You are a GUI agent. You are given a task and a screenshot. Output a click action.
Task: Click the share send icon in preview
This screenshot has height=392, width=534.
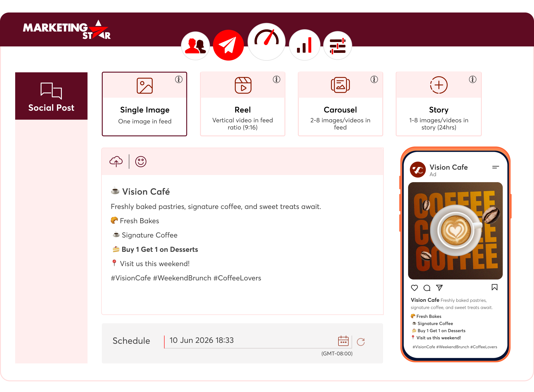pyautogui.click(x=439, y=288)
